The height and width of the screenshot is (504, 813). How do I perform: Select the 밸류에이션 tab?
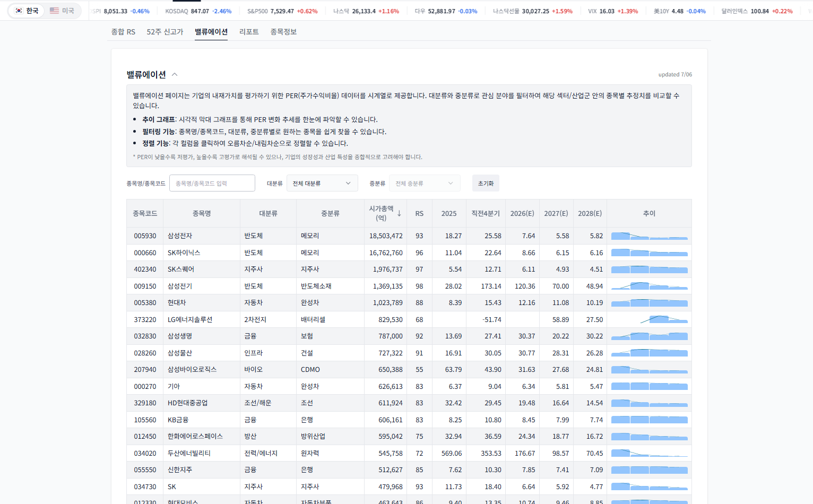(211, 32)
